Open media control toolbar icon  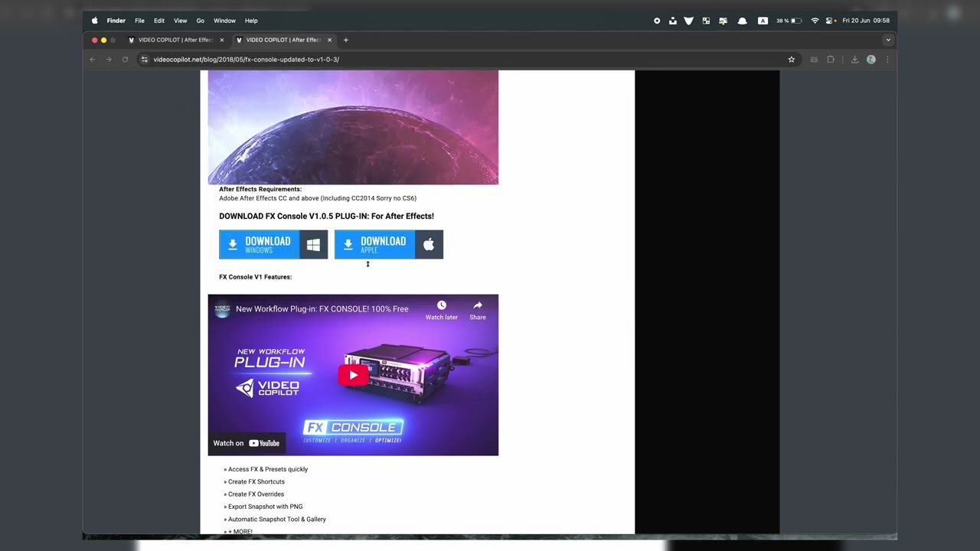coord(814,60)
